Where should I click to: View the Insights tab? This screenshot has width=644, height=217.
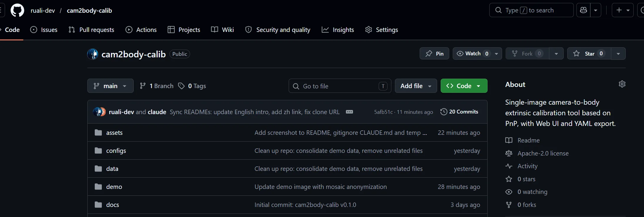338,30
